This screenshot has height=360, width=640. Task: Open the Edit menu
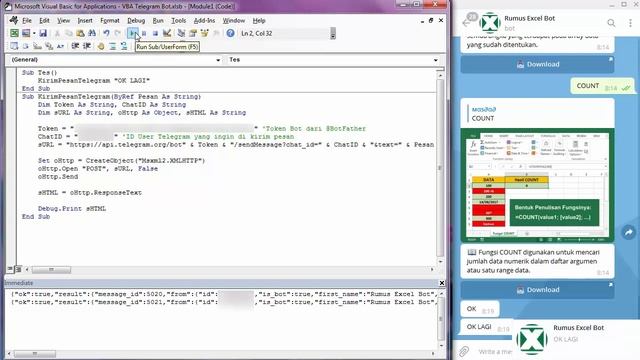pos(44,20)
